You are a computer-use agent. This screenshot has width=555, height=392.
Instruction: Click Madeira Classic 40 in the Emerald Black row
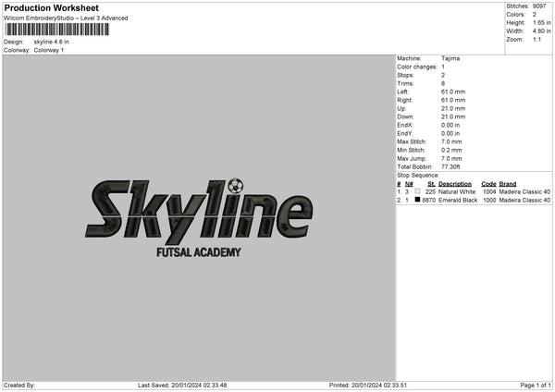524,201
